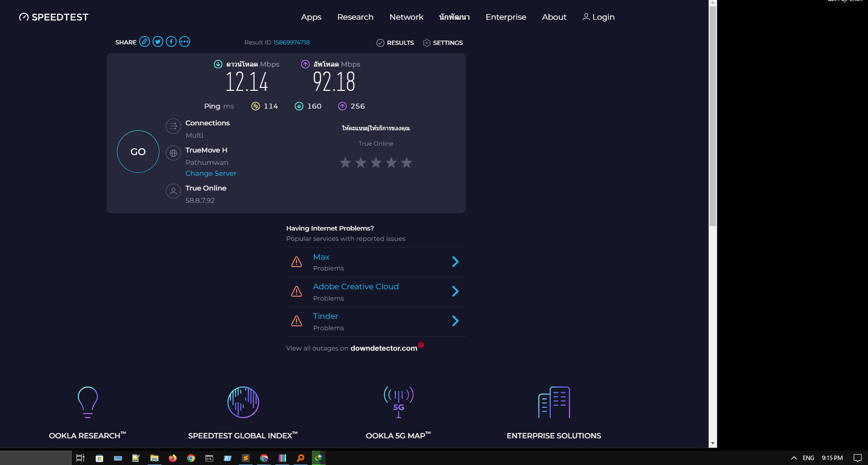
Task: Open Task View on the taskbar
Action: coord(80,458)
